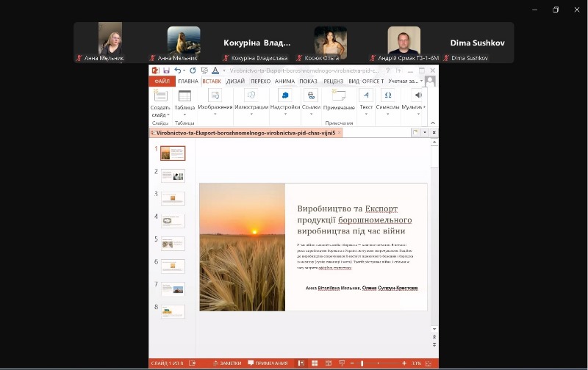Click the Undo arrow icon

click(x=178, y=70)
